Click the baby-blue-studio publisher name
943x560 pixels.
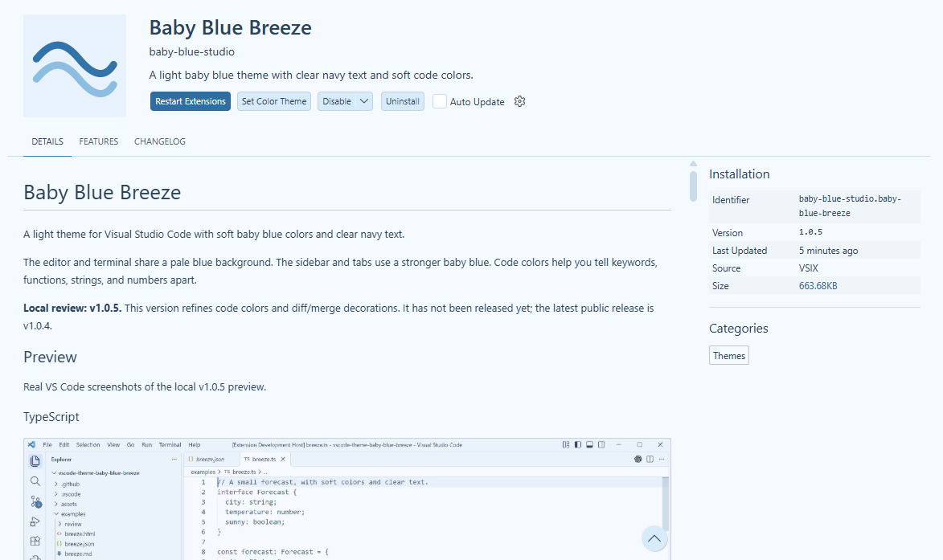coord(192,51)
